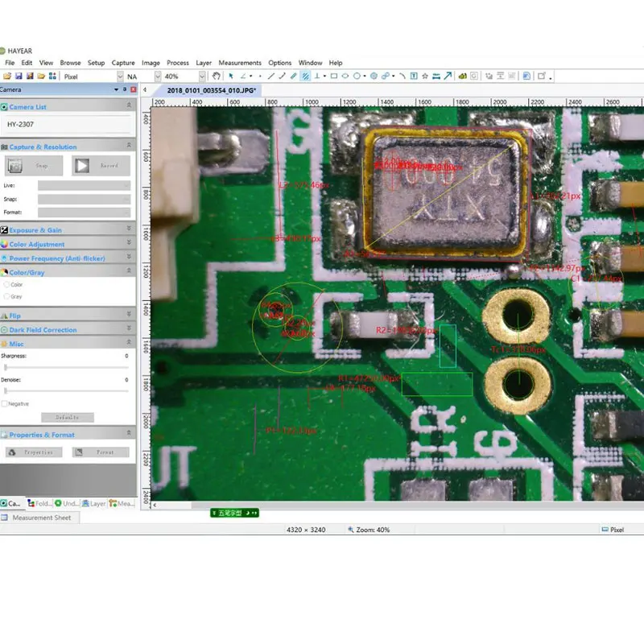Choose the concentric annulus measurement tool
The image size is (644, 644).
[374, 76]
